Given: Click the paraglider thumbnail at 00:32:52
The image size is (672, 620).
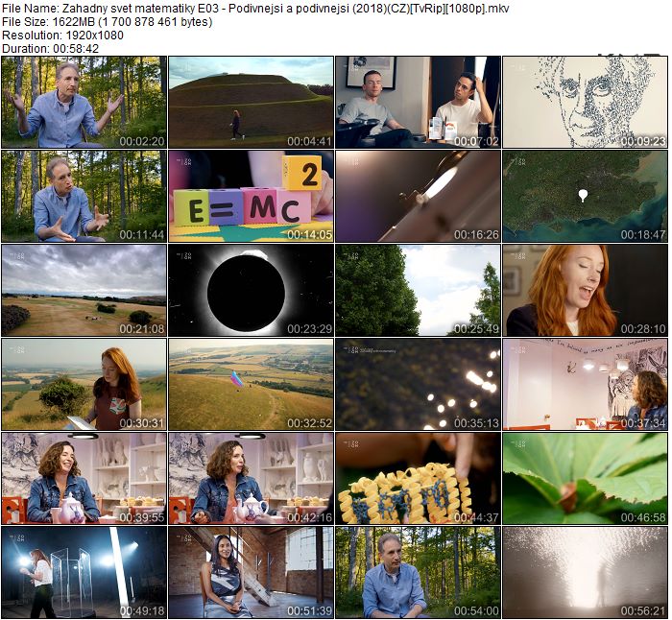Looking at the screenshot, I should pos(251,384).
